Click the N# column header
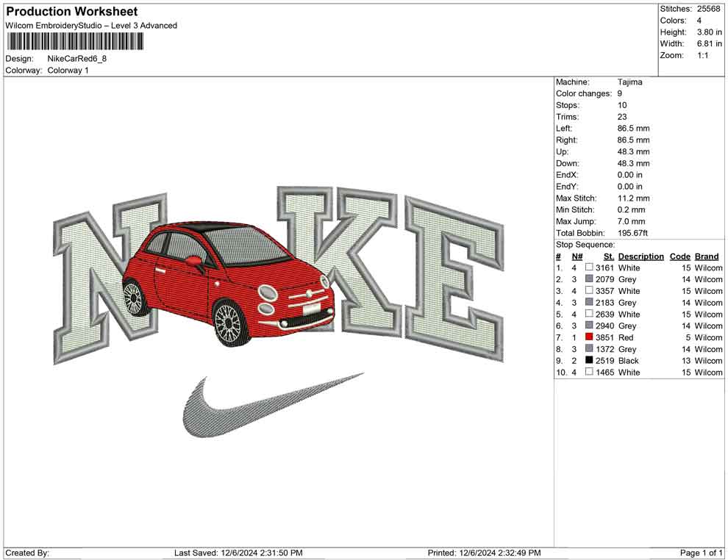728x560 pixels. tap(577, 256)
